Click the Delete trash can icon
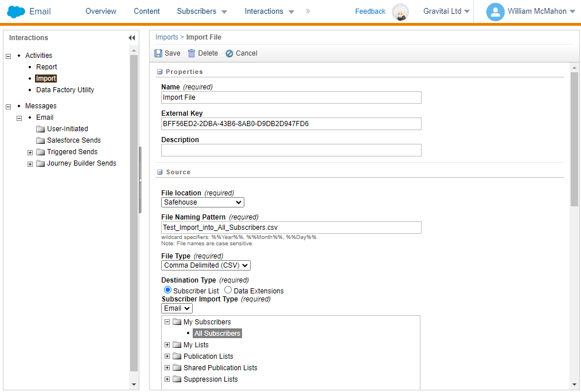The image size is (581, 392). click(192, 53)
